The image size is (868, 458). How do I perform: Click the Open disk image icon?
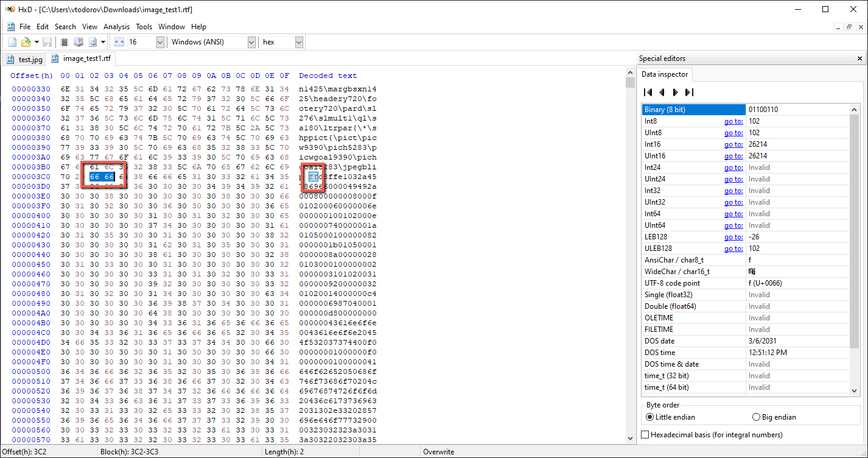pos(93,42)
